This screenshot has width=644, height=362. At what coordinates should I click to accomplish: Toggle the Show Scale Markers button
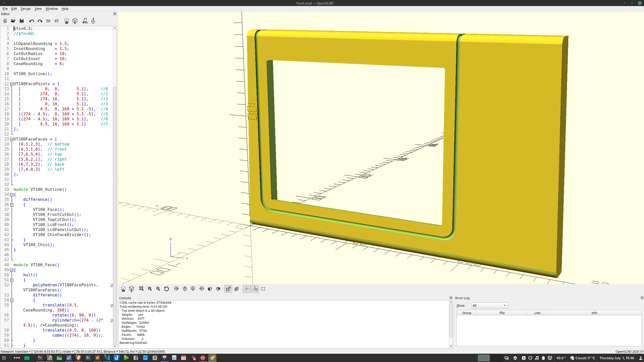(x=255, y=289)
